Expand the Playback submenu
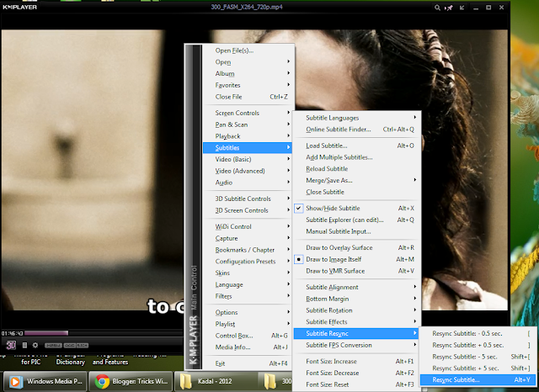This screenshot has width=539, height=392. [x=248, y=136]
